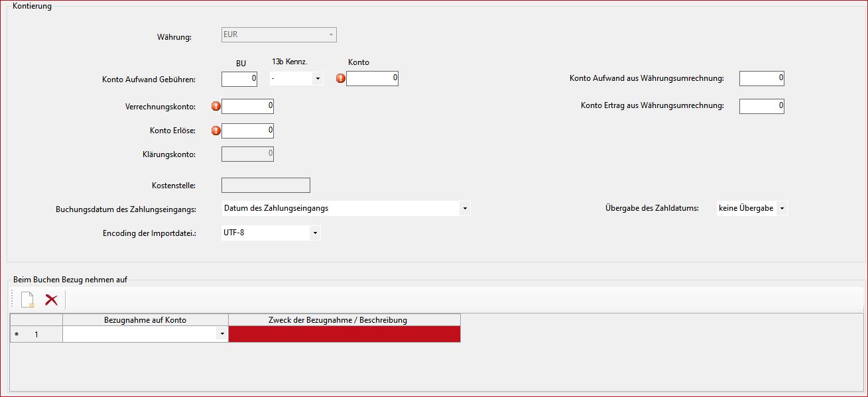Select row 1 header in grid
The height and width of the screenshot is (397, 868).
tap(36, 335)
